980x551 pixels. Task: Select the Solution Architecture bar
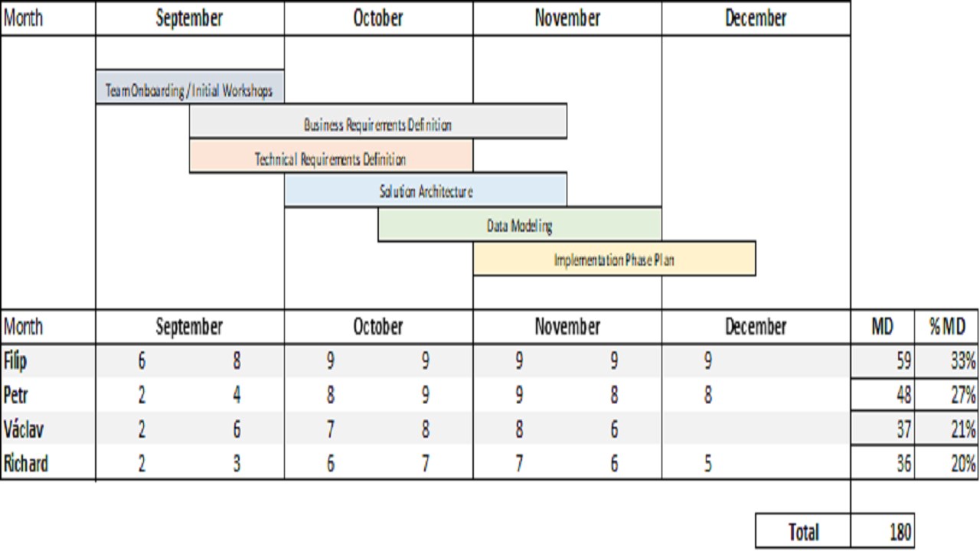[x=426, y=191]
